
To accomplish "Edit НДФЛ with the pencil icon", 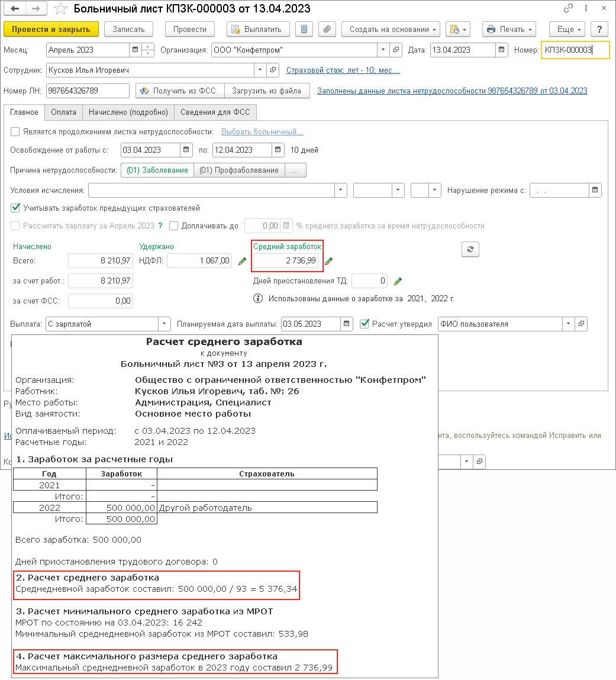I will [x=243, y=260].
